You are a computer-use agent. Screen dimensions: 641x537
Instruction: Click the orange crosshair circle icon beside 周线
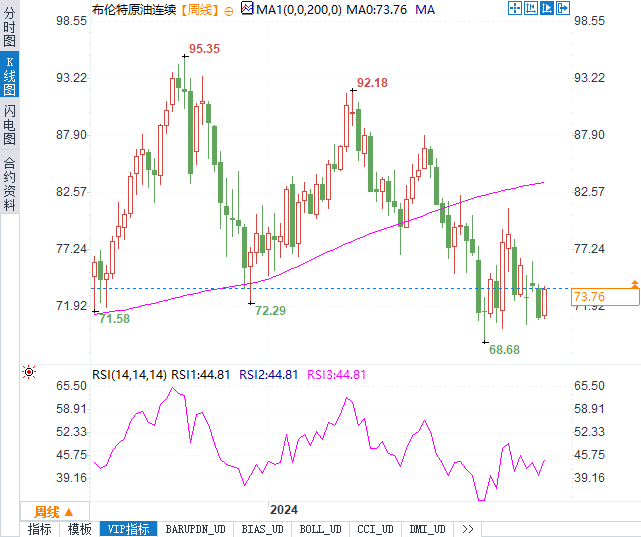(229, 11)
